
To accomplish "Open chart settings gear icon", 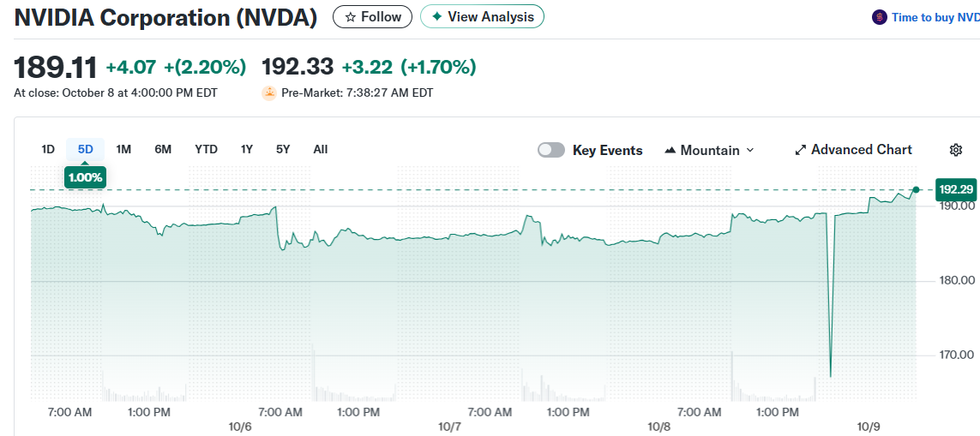I will [x=956, y=150].
